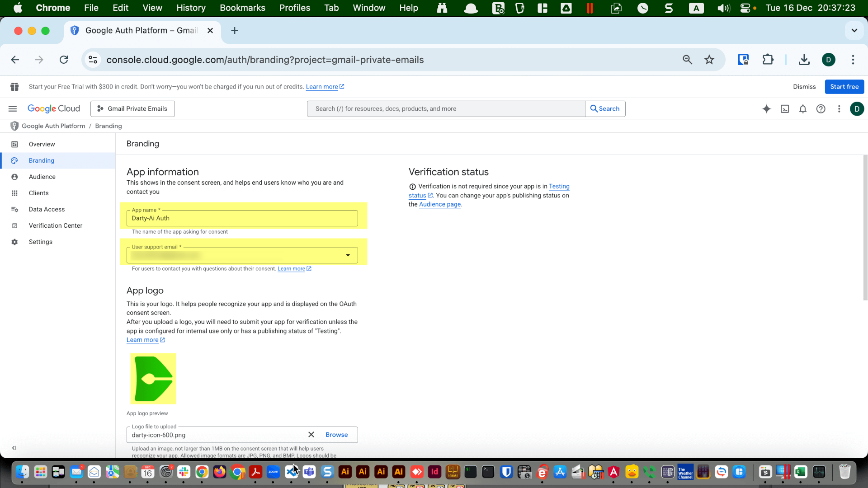Open the Verification Center
This screenshot has height=488, width=868.
[x=56, y=225]
